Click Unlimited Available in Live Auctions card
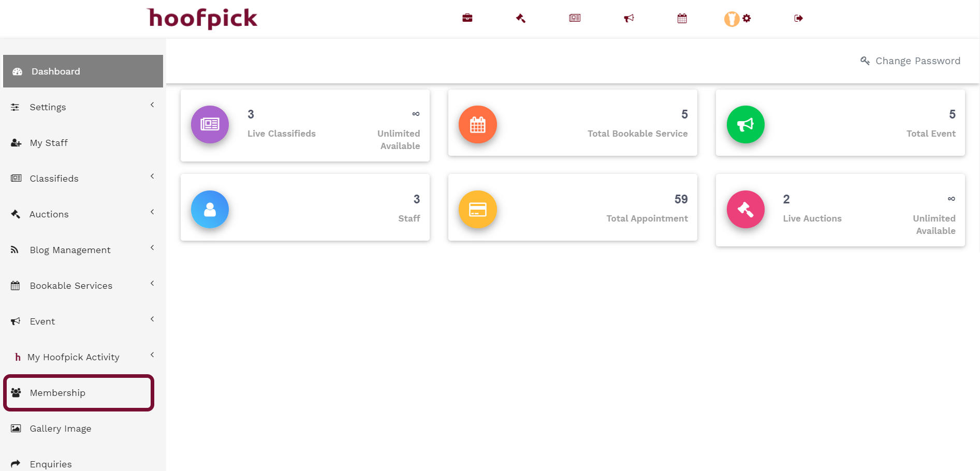This screenshot has width=980, height=471. pyautogui.click(x=934, y=225)
